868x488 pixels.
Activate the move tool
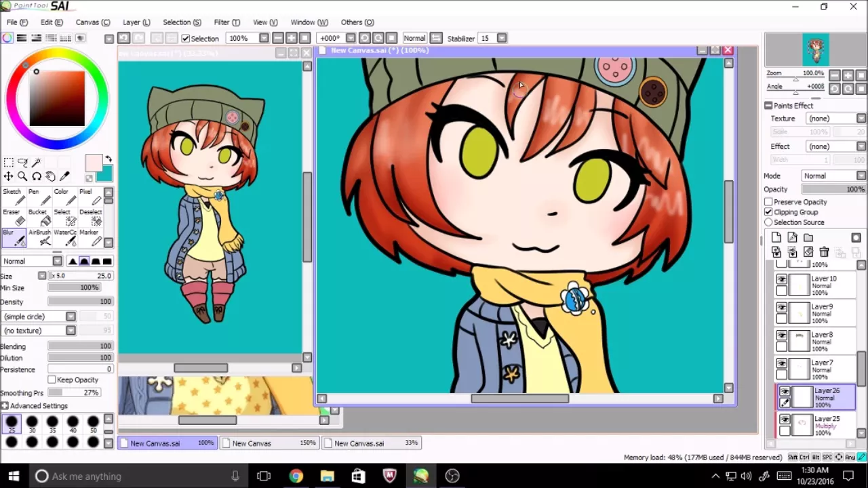(x=8, y=176)
